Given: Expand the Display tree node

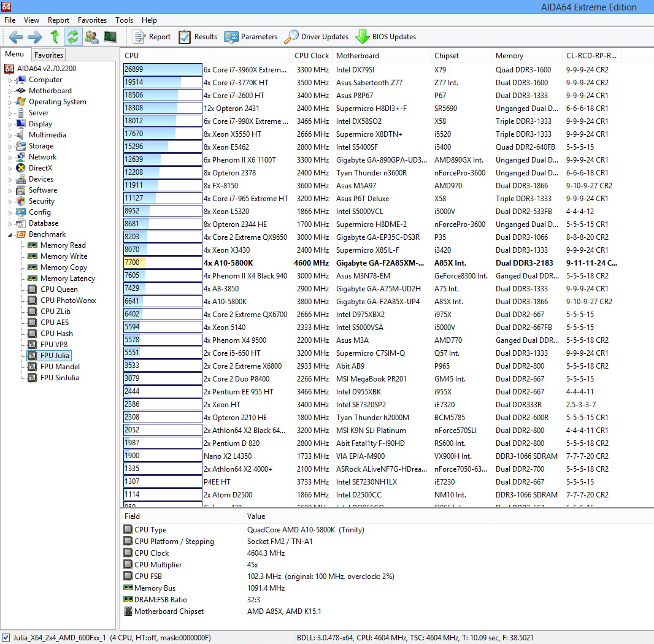Looking at the screenshot, I should point(10,125).
